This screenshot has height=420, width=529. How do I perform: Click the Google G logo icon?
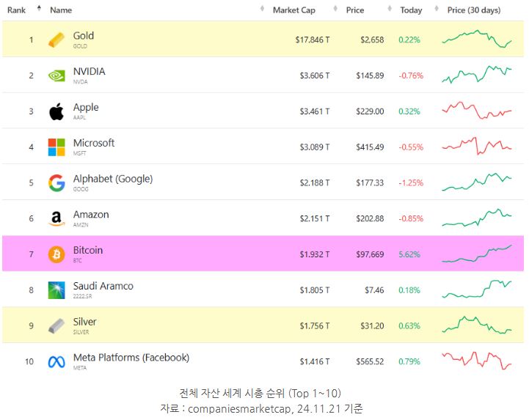(x=56, y=183)
